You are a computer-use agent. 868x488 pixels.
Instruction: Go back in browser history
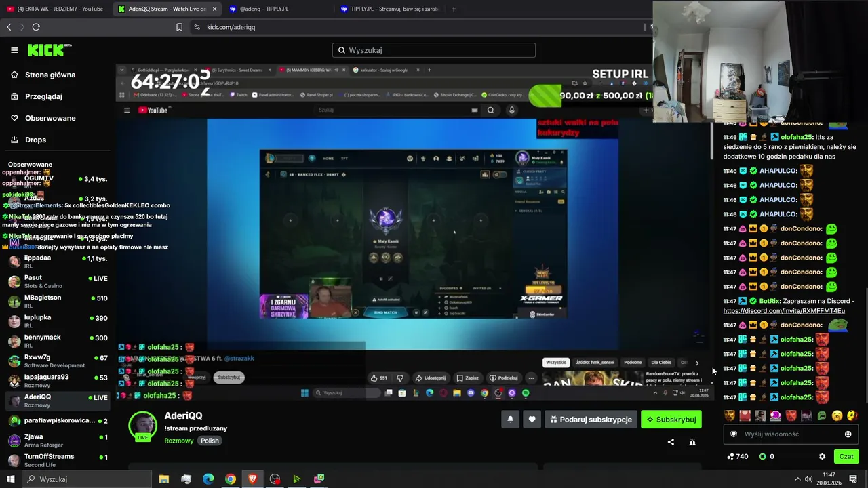(9, 27)
